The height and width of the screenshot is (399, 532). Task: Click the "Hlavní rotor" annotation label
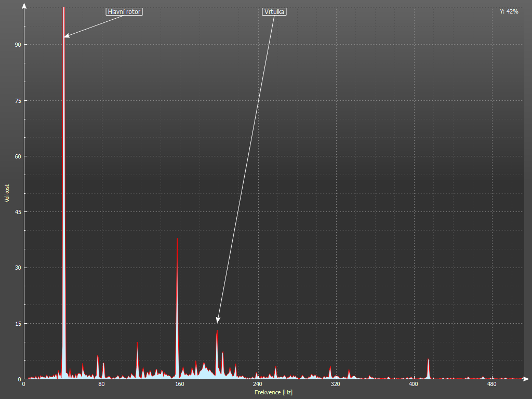pyautogui.click(x=124, y=11)
